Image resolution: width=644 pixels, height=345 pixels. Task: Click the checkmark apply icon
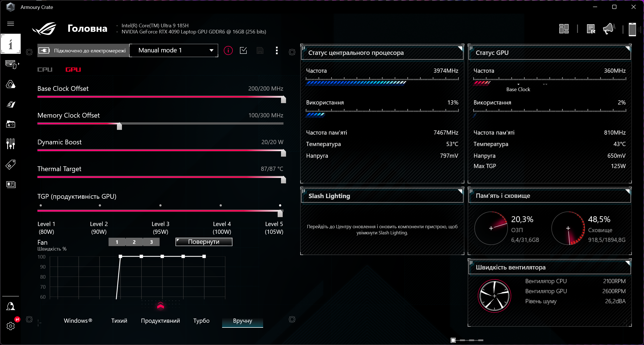pyautogui.click(x=243, y=50)
